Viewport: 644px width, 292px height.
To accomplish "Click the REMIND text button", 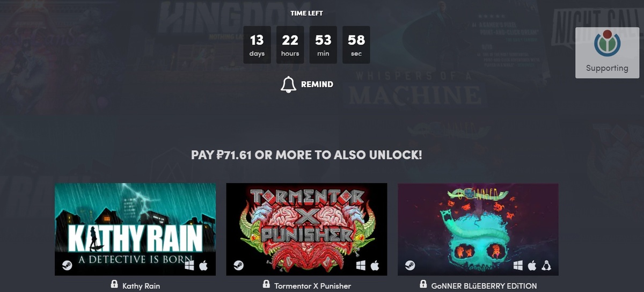I will (x=317, y=84).
